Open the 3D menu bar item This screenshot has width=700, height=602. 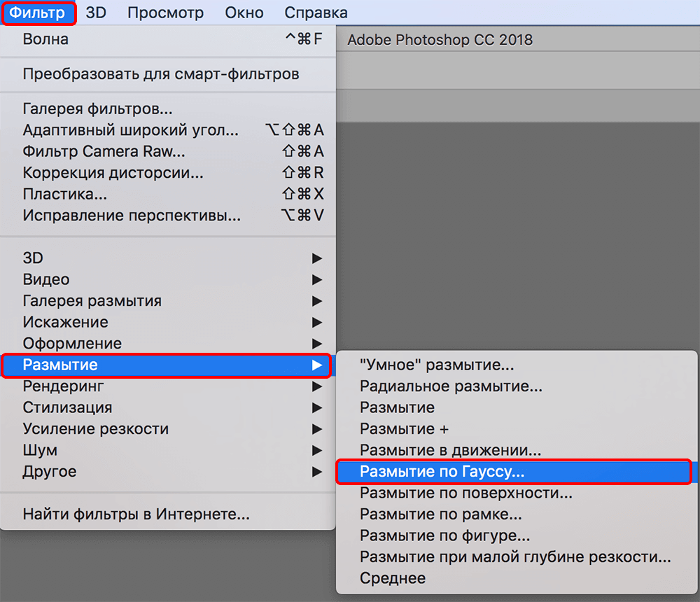(96, 13)
